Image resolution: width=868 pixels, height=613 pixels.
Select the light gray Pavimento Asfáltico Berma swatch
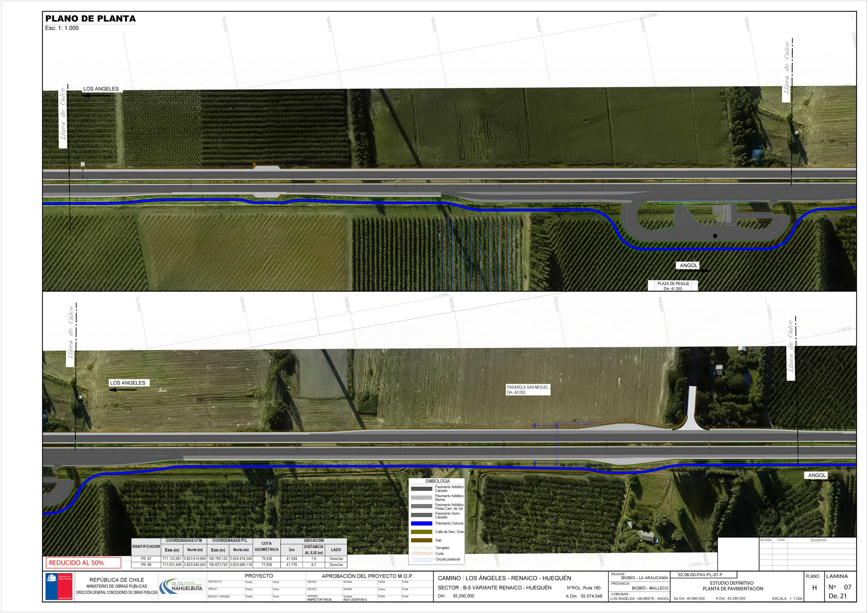421,498
